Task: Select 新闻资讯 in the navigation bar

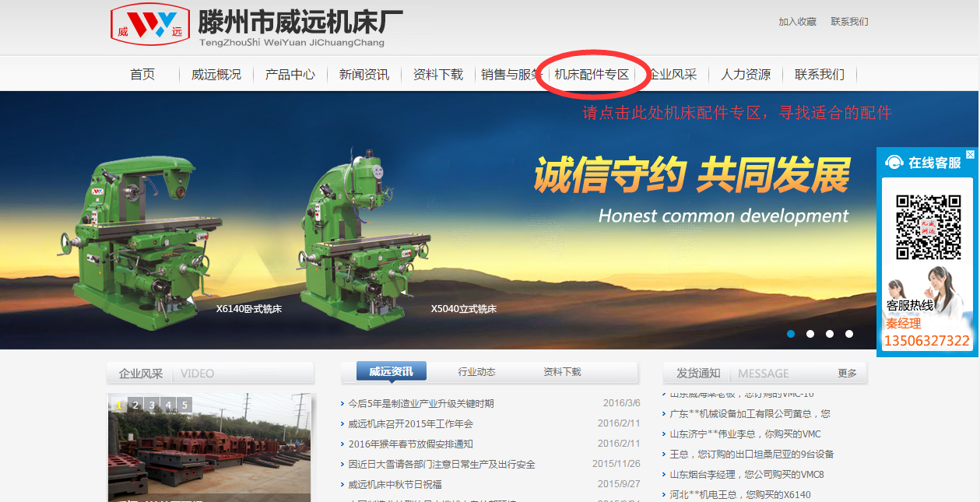Action: (x=364, y=75)
